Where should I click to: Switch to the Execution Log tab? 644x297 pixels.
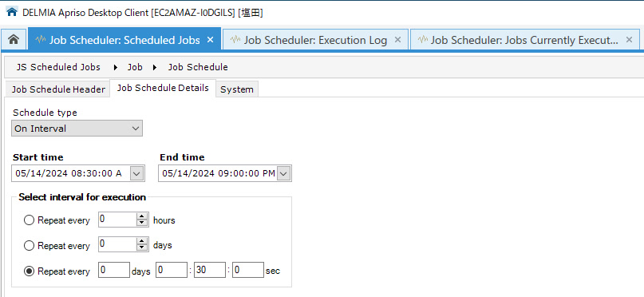click(x=315, y=40)
